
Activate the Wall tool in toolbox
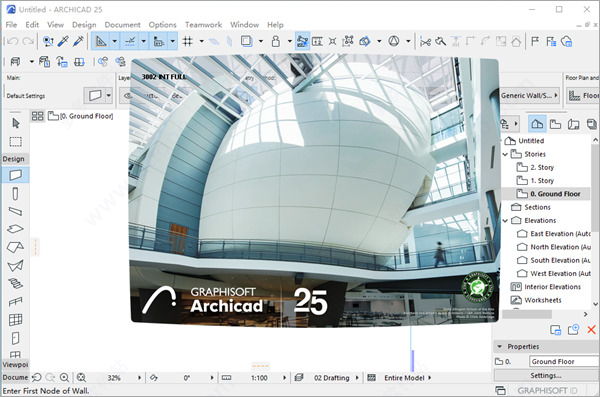coord(15,175)
